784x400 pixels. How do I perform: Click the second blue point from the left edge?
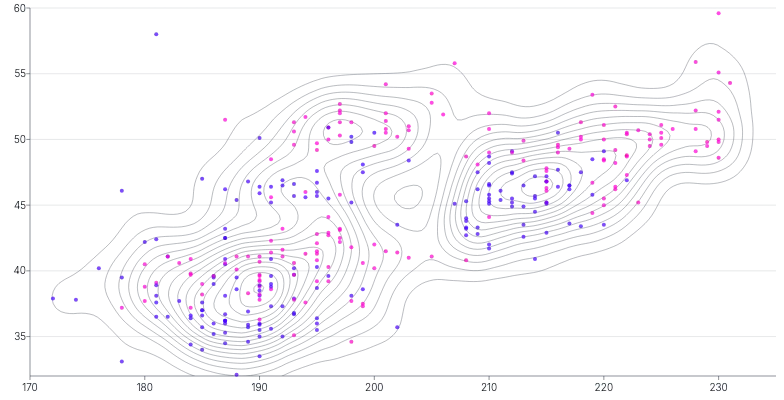coord(76,299)
